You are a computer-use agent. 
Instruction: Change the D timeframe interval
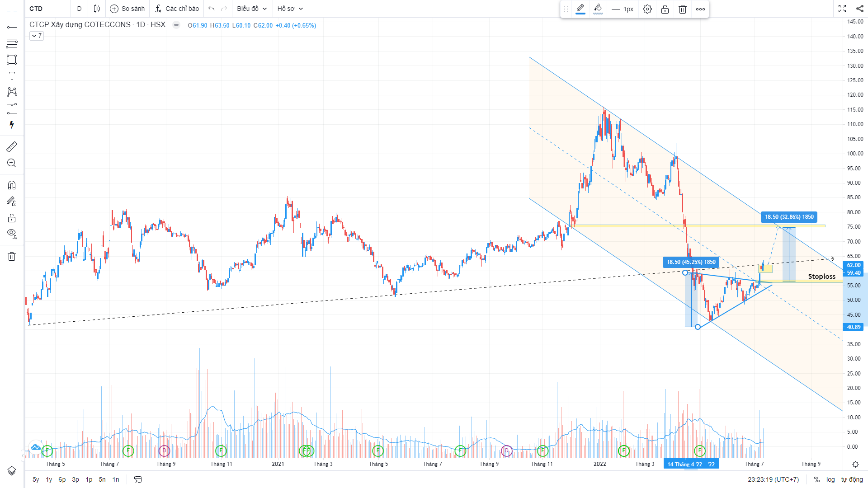(79, 9)
